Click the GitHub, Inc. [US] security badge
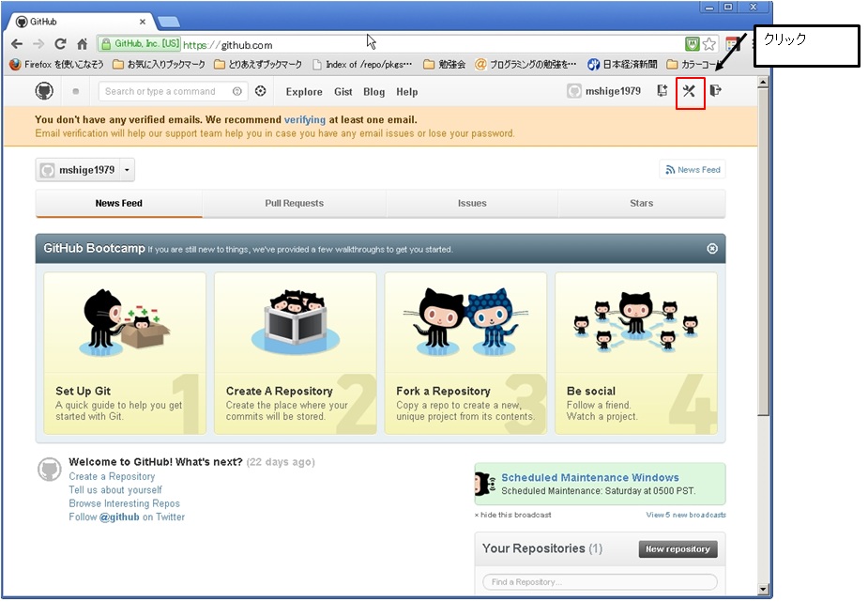 tap(140, 44)
